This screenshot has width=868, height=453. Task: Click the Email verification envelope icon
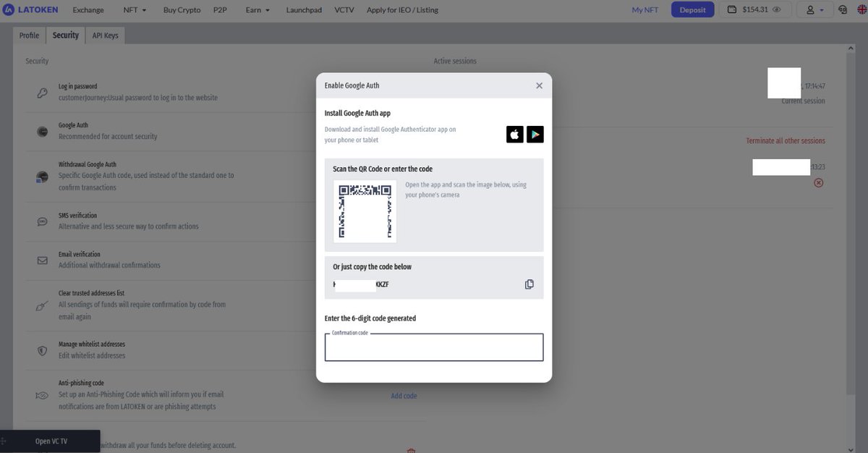[43, 260]
